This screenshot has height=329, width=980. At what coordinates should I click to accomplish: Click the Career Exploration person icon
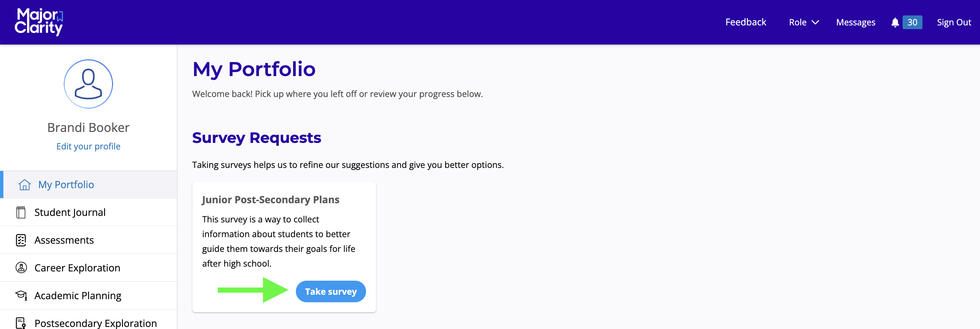point(21,268)
